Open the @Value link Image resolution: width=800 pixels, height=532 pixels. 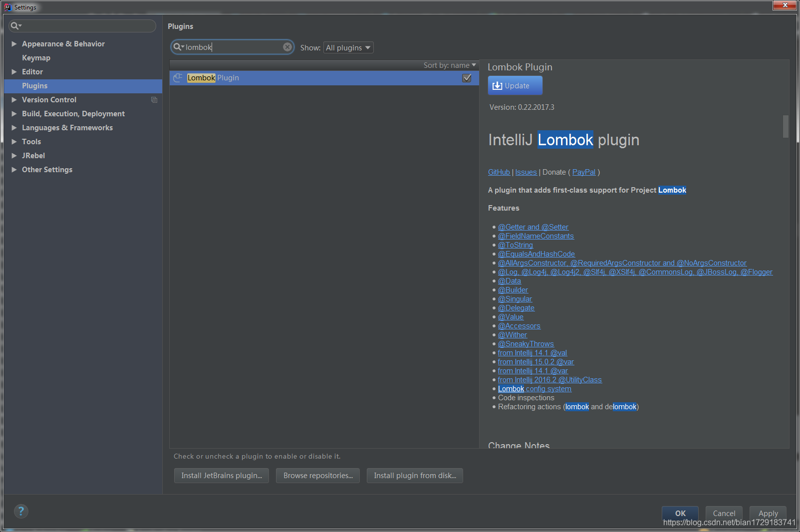(x=511, y=317)
